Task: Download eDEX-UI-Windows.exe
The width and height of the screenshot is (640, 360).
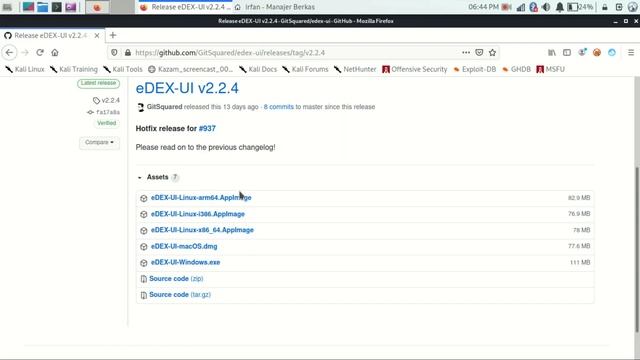Action: (x=185, y=262)
